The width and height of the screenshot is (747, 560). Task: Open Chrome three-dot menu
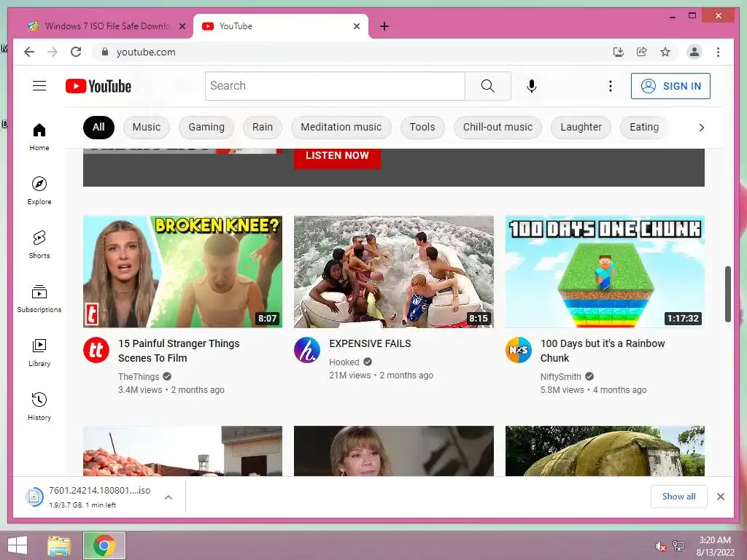coord(718,52)
